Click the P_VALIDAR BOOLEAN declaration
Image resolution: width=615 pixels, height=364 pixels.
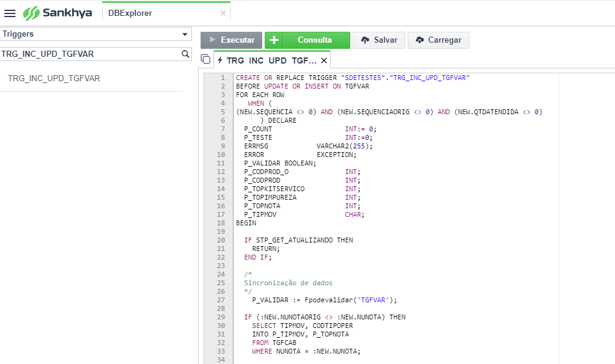[280, 164]
